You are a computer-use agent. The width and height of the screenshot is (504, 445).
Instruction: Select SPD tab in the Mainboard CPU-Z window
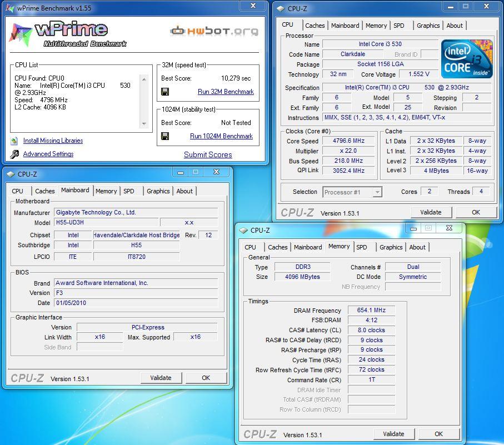click(x=129, y=191)
